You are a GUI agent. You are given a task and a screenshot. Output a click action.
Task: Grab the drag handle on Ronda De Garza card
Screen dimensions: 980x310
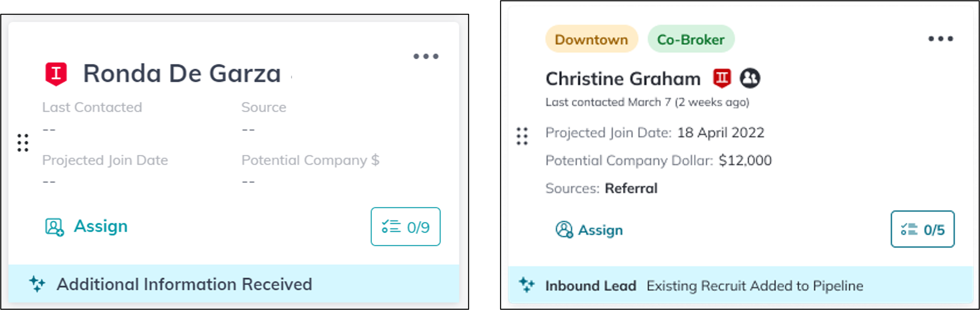[x=23, y=143]
